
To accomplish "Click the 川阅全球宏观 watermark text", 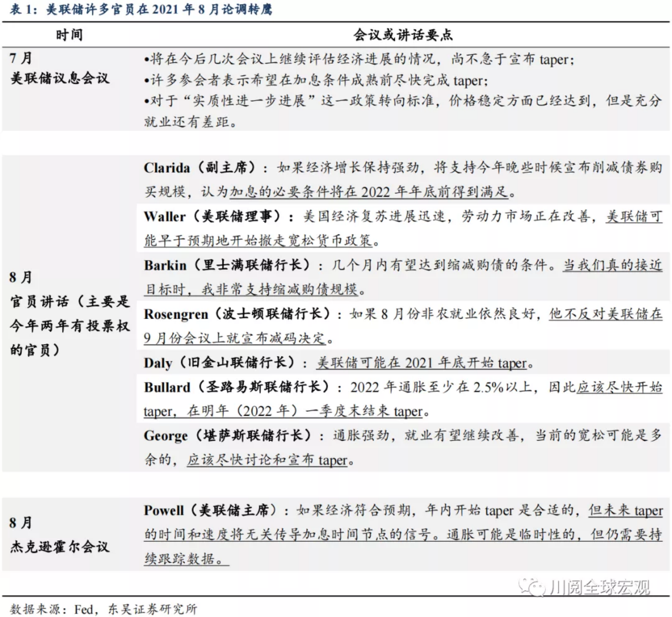I will tap(600, 588).
